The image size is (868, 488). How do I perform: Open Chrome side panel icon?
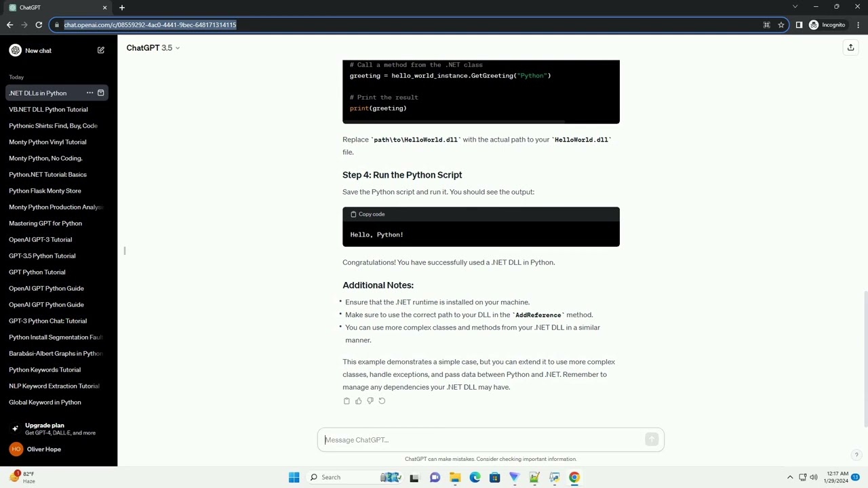tap(799, 25)
